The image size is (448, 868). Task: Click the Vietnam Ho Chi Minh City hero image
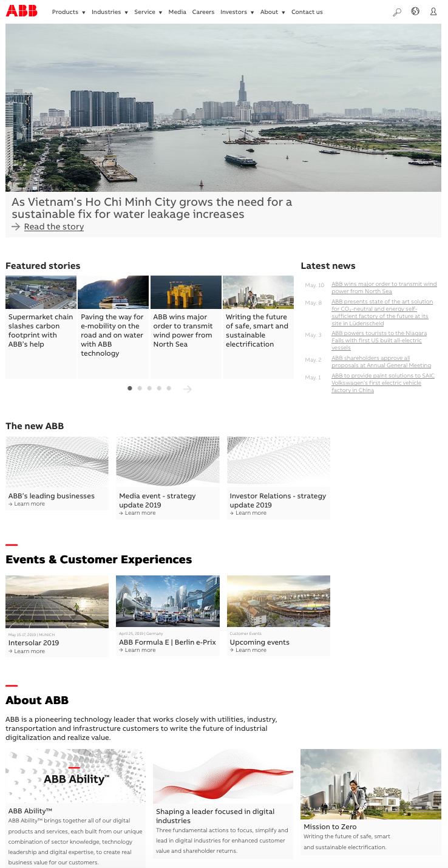223,107
